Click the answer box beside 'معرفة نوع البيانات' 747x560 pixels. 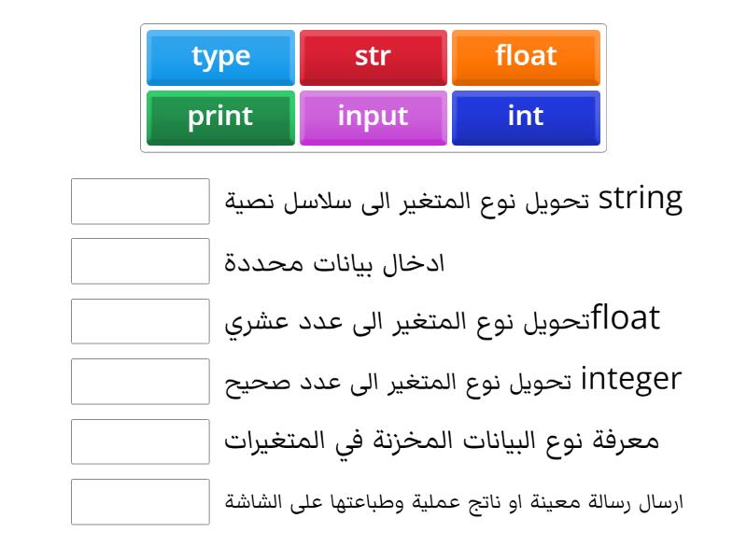point(140,441)
